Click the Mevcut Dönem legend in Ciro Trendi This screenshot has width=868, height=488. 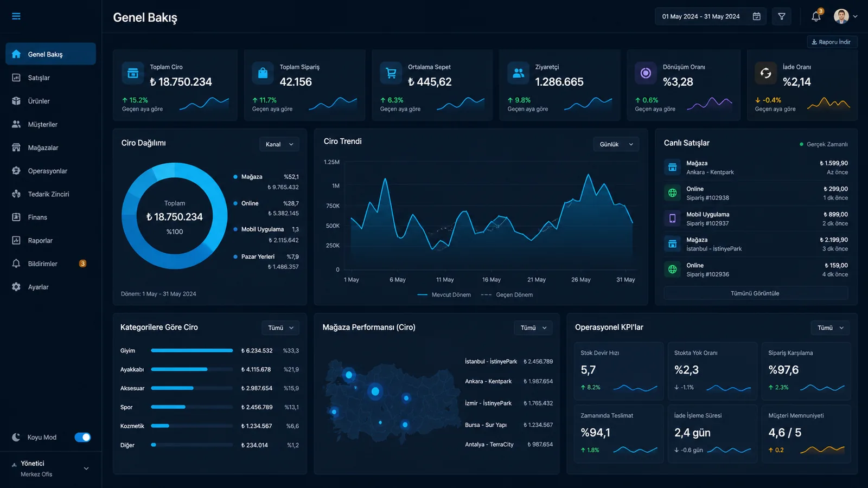(x=444, y=295)
